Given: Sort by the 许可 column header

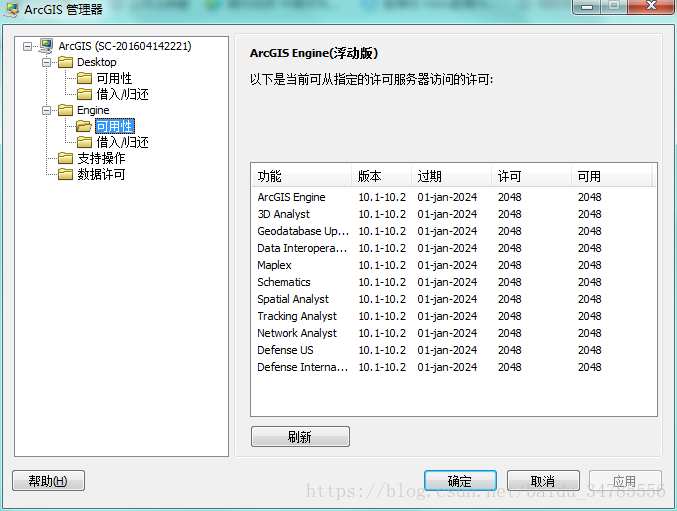Looking at the screenshot, I should point(531,176).
